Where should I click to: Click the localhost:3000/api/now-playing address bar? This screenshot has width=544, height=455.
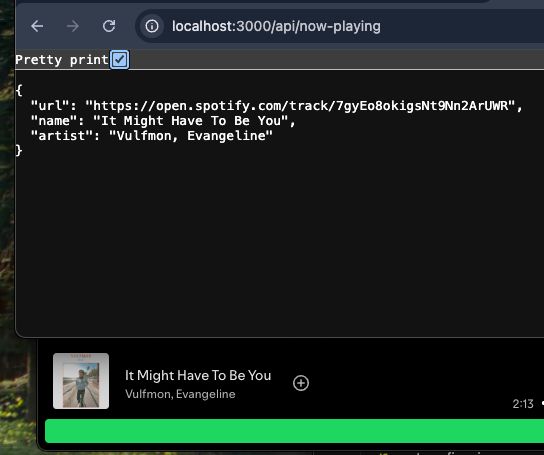point(340,26)
